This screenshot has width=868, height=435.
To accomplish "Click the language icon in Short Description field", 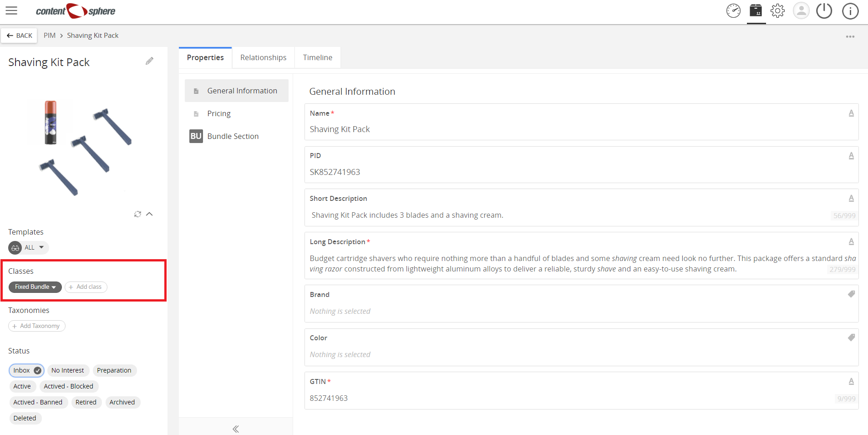I will pos(851,198).
